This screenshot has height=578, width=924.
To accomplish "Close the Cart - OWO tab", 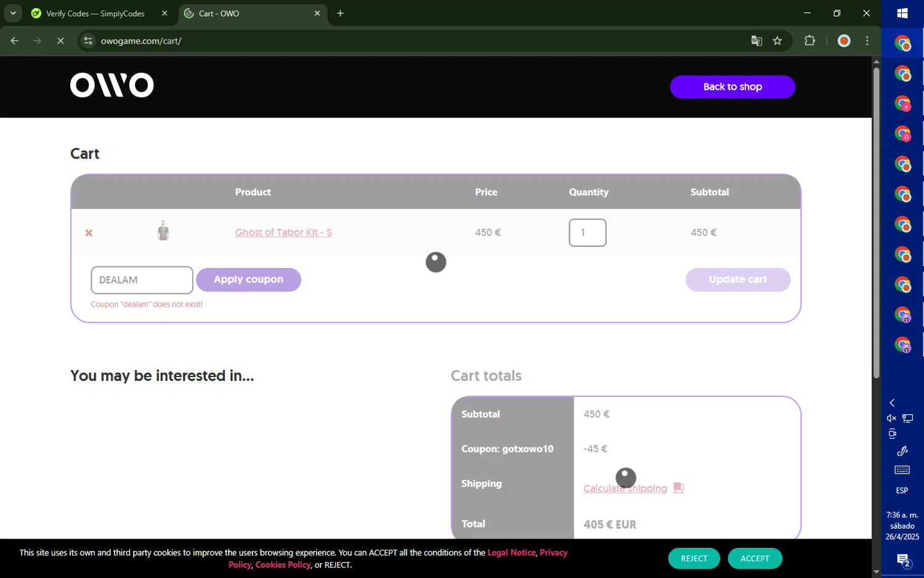I will (x=317, y=14).
